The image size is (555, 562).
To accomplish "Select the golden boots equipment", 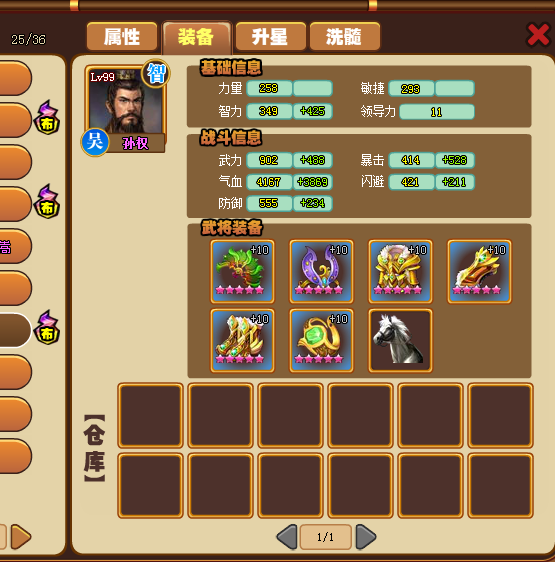I will pyautogui.click(x=242, y=341).
